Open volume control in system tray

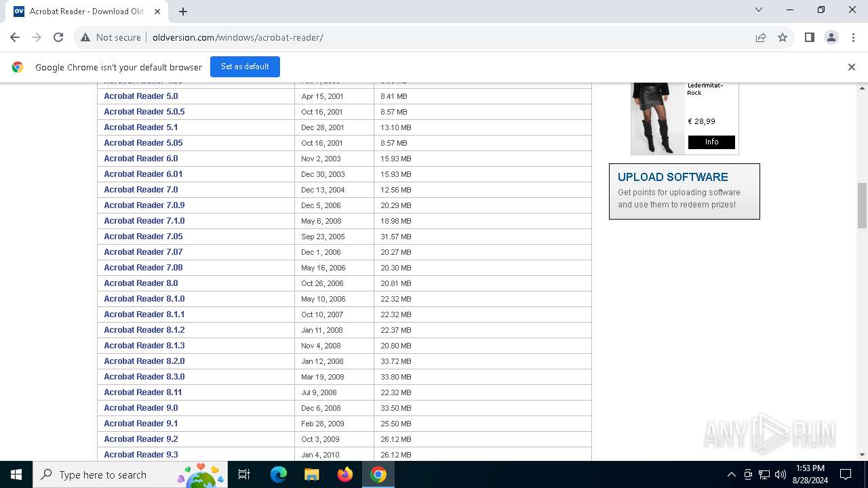pos(781,474)
